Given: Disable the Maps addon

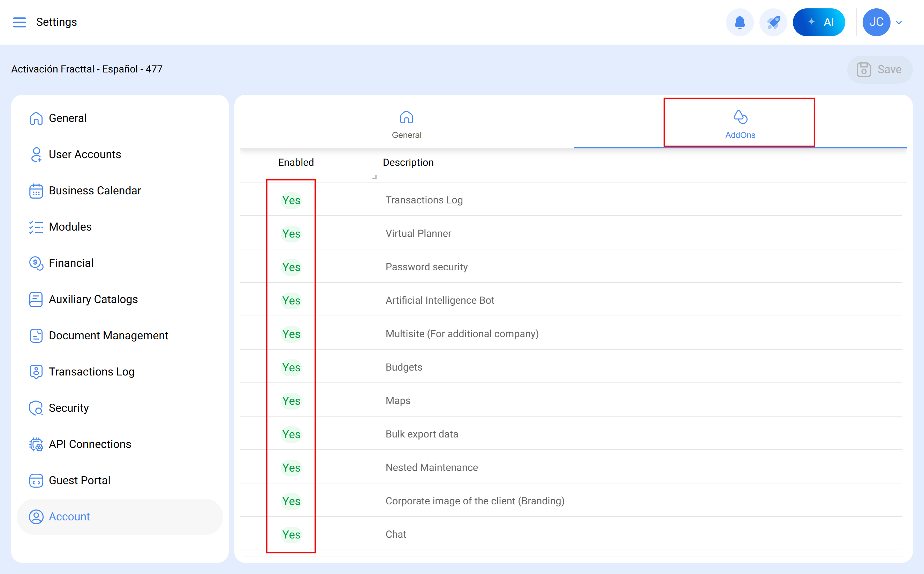Looking at the screenshot, I should click(291, 401).
